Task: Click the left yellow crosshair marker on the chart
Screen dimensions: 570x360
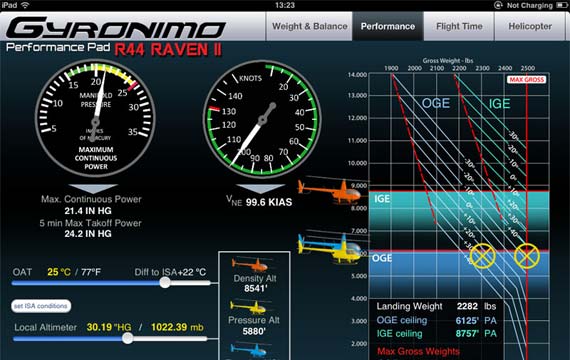Action: [x=482, y=256]
